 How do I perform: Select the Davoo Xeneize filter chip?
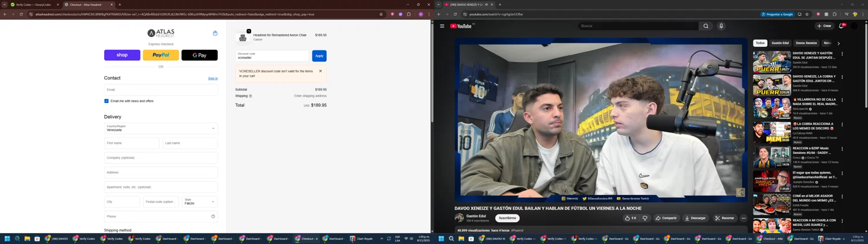point(806,43)
